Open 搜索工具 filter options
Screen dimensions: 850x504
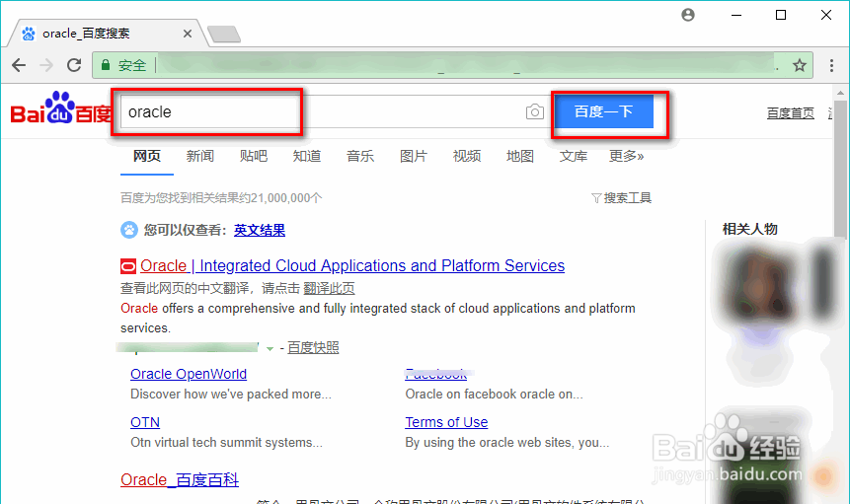[x=621, y=198]
